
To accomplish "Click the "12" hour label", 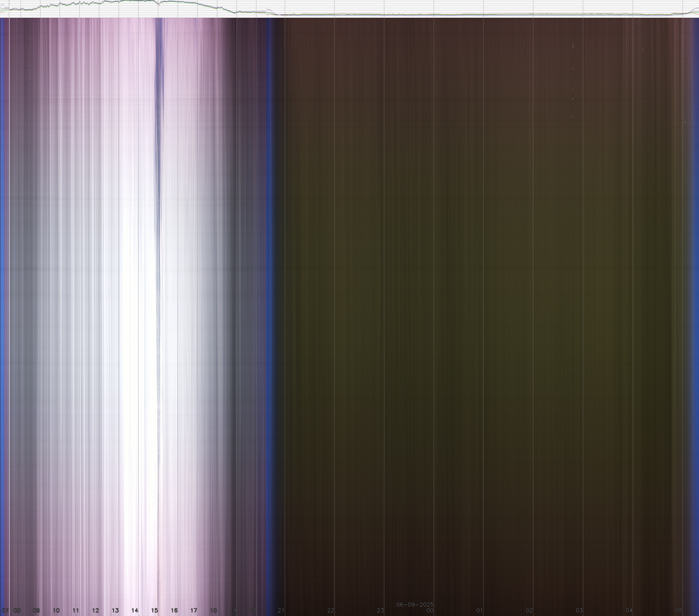I will tap(95, 610).
